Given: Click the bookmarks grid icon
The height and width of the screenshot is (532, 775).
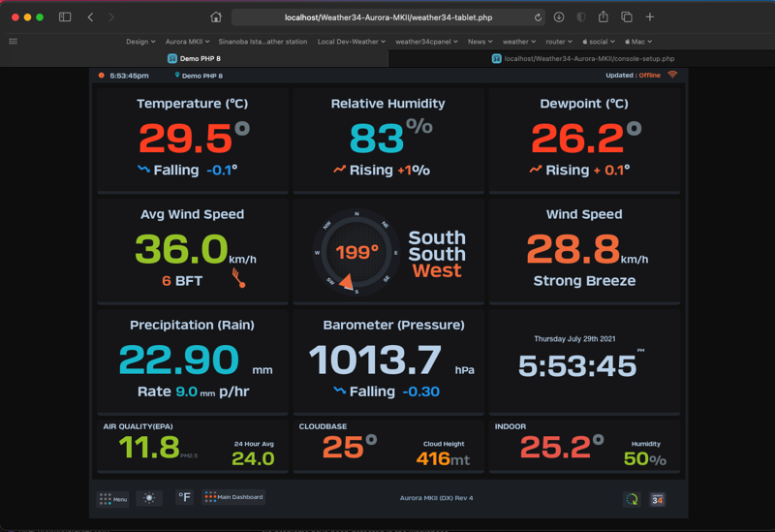Looking at the screenshot, I should 14,42.
